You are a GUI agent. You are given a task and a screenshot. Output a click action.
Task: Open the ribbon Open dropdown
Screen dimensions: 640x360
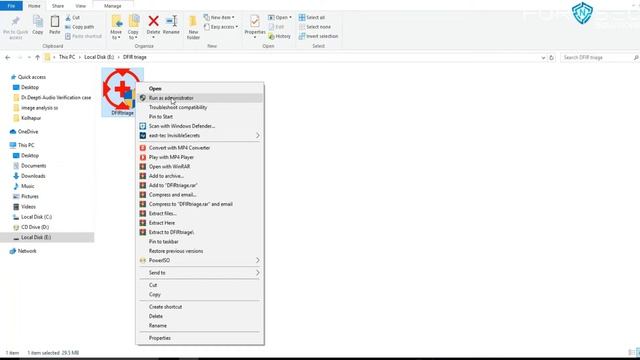(280, 18)
